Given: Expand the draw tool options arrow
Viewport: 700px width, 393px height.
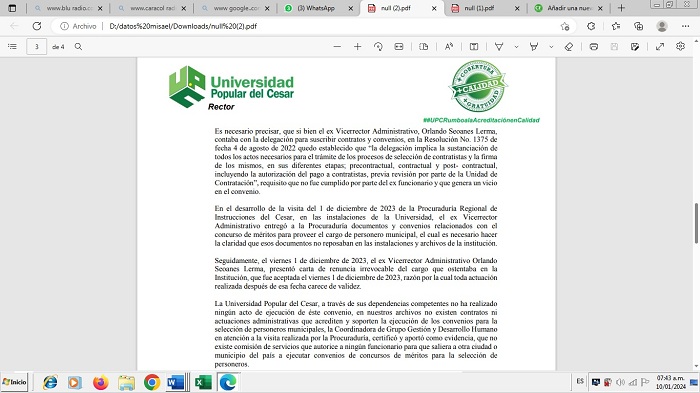Looking at the screenshot, I should click(517, 46).
